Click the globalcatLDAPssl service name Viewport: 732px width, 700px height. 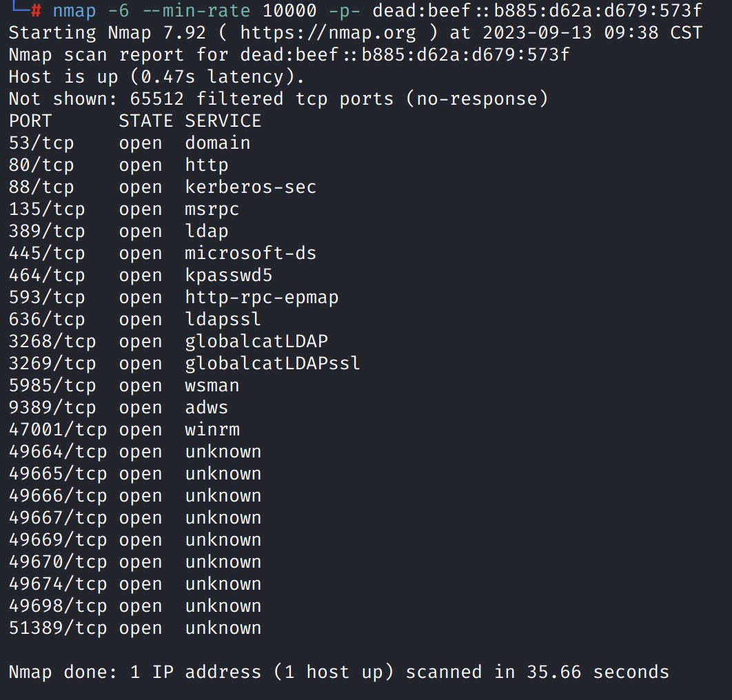click(272, 363)
